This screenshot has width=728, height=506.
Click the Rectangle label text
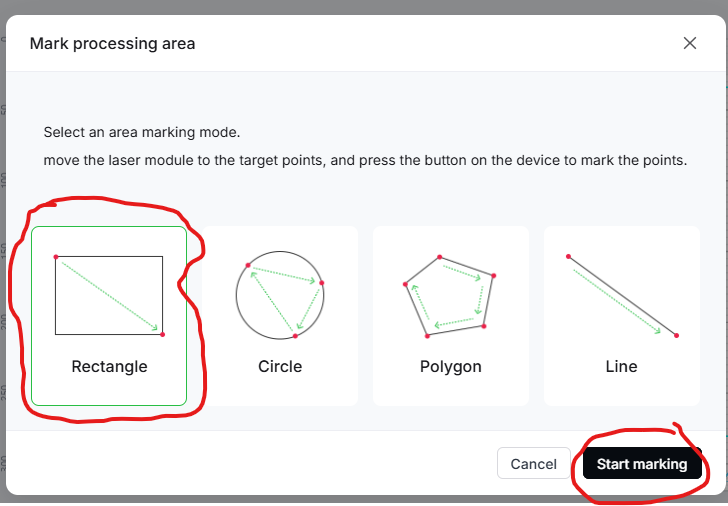coord(110,367)
